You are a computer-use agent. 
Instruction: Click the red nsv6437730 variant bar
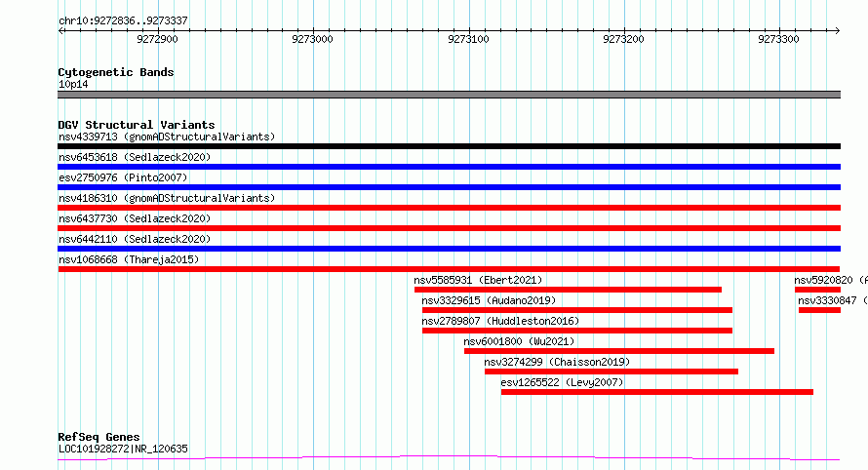[449, 228]
